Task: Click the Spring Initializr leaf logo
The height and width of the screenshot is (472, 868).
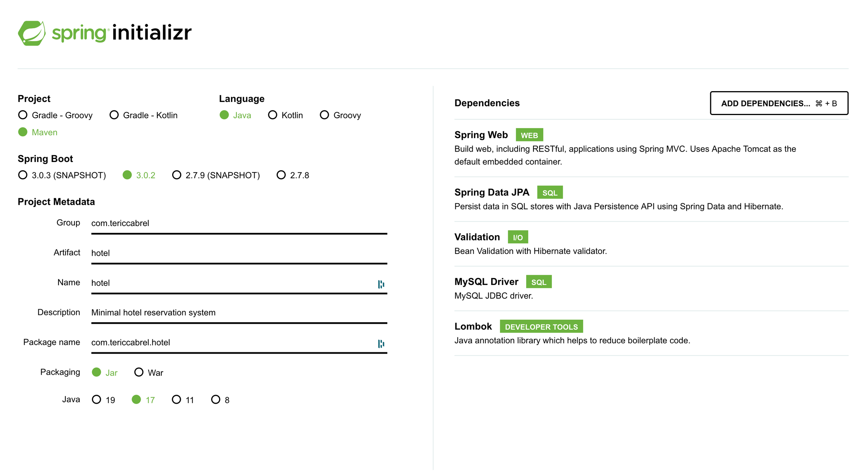Action: tap(32, 34)
